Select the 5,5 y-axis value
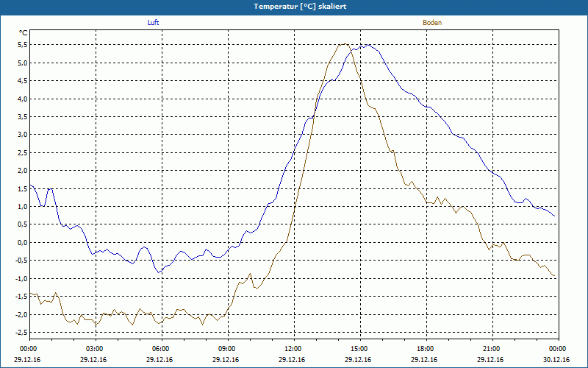This screenshot has width=588, height=368. tap(24, 45)
